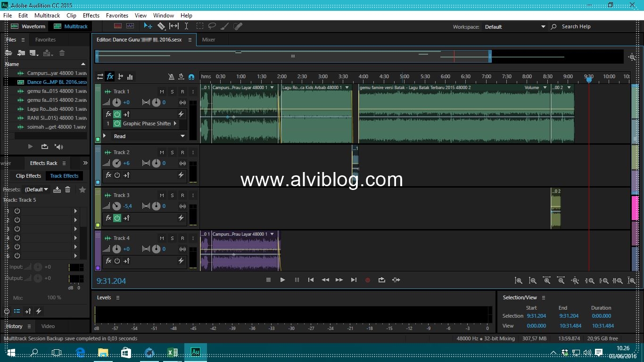
Task: Toggle Track 1 FX rack power
Action: click(117, 114)
